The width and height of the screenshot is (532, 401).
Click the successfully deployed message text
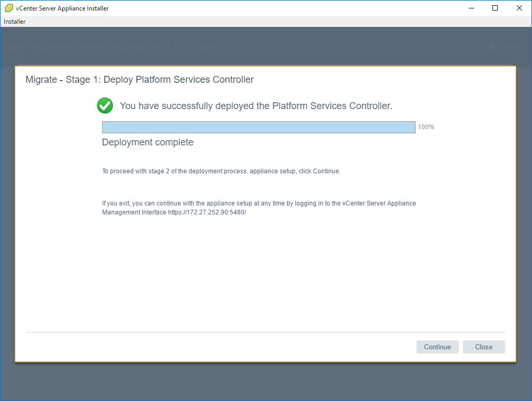coord(256,106)
